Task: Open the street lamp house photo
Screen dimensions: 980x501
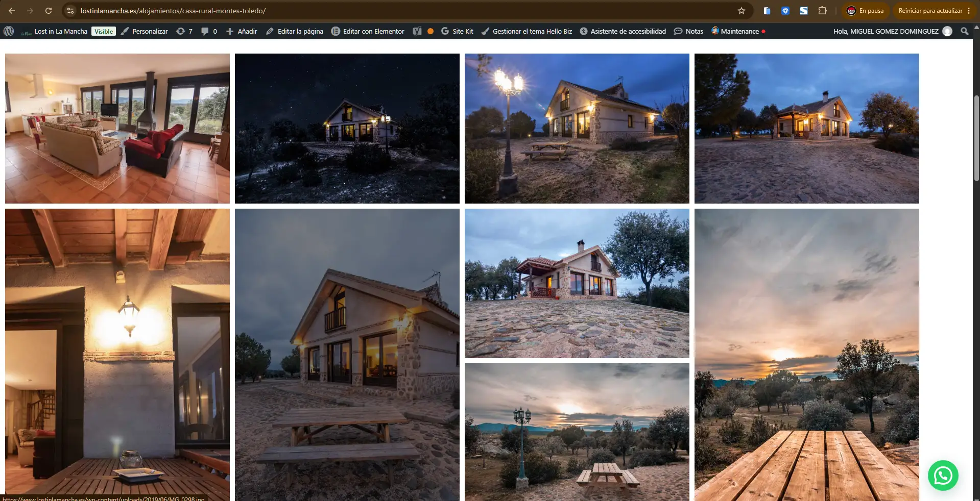Action: (x=577, y=129)
